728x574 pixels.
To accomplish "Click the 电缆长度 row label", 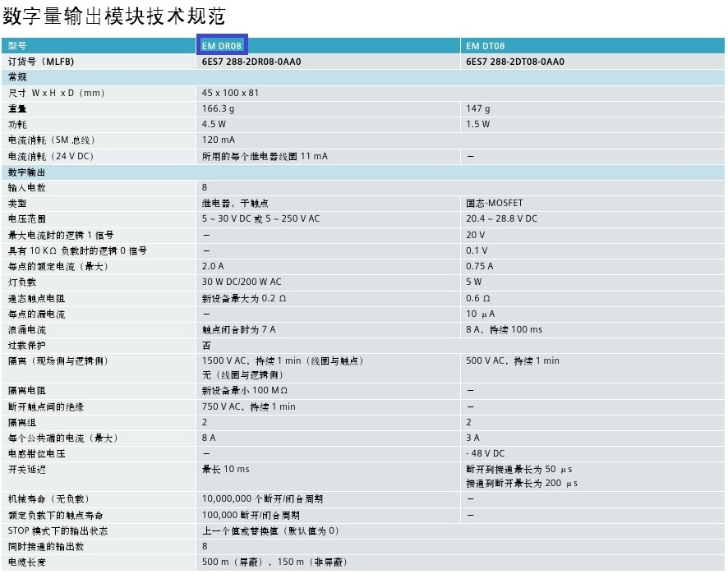I will 26,563.
